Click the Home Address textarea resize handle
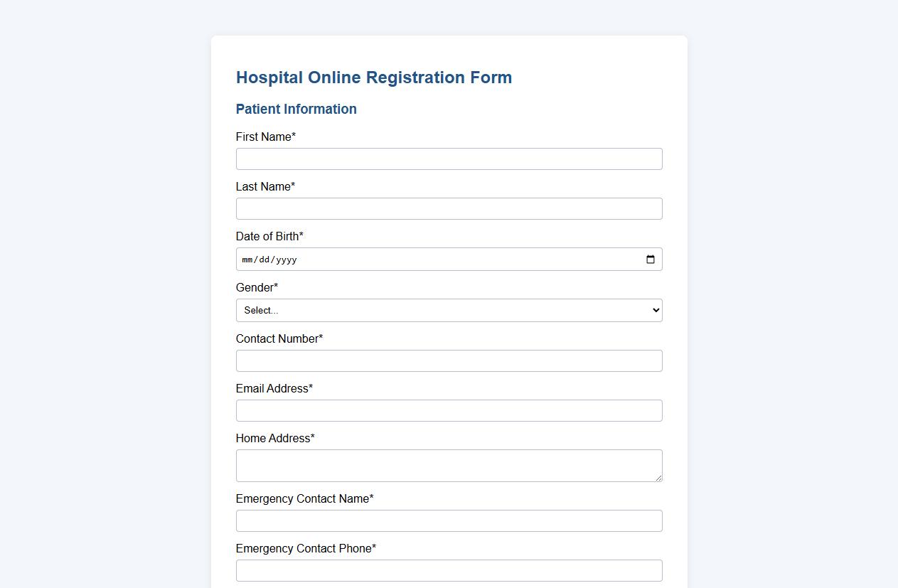The image size is (898, 588). 659,479
